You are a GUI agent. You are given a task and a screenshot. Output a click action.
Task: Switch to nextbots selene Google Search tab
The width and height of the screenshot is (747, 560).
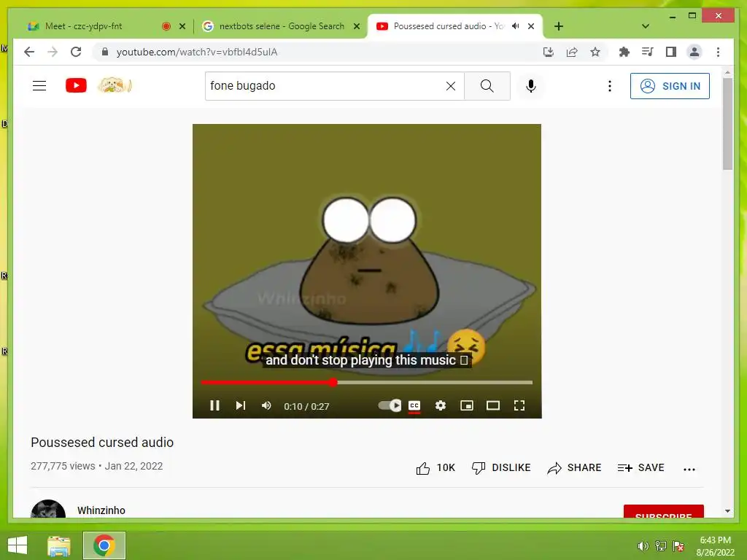point(281,26)
